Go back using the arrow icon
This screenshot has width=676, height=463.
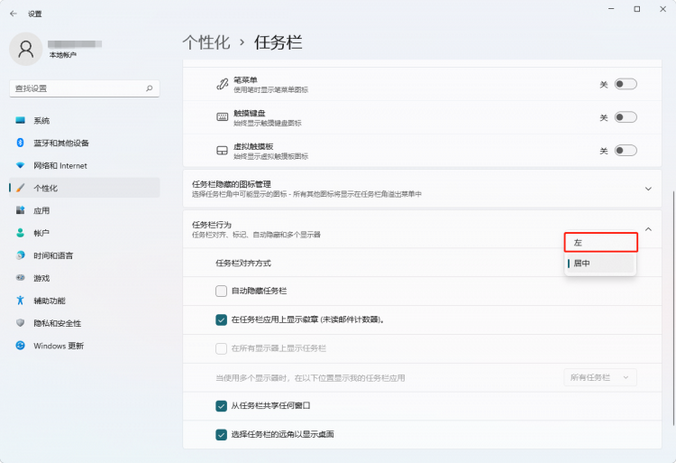tap(13, 14)
